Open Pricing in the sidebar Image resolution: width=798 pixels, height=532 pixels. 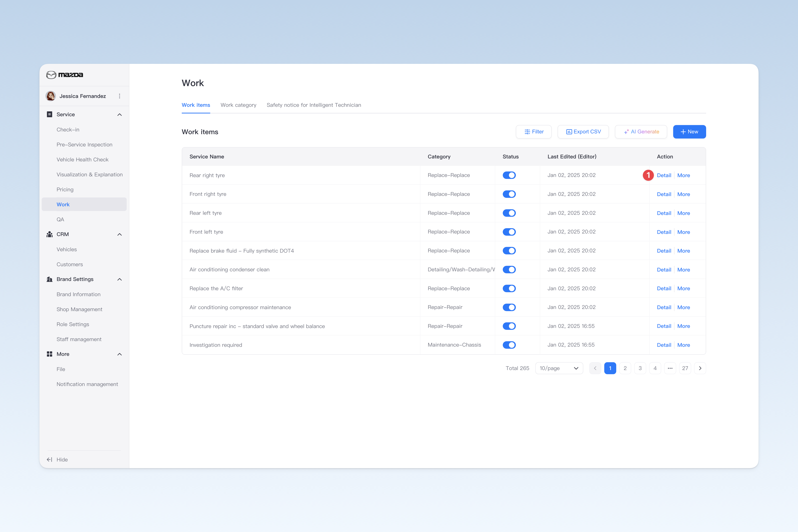(65, 189)
